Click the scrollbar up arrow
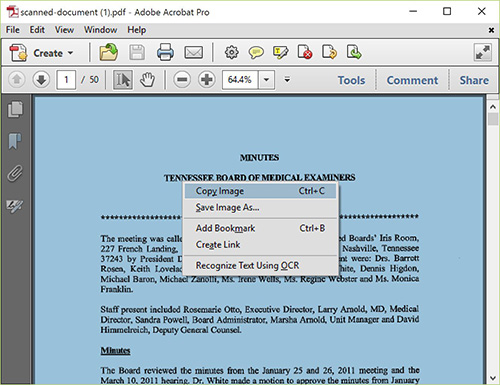The width and height of the screenshot is (500, 385). click(493, 107)
